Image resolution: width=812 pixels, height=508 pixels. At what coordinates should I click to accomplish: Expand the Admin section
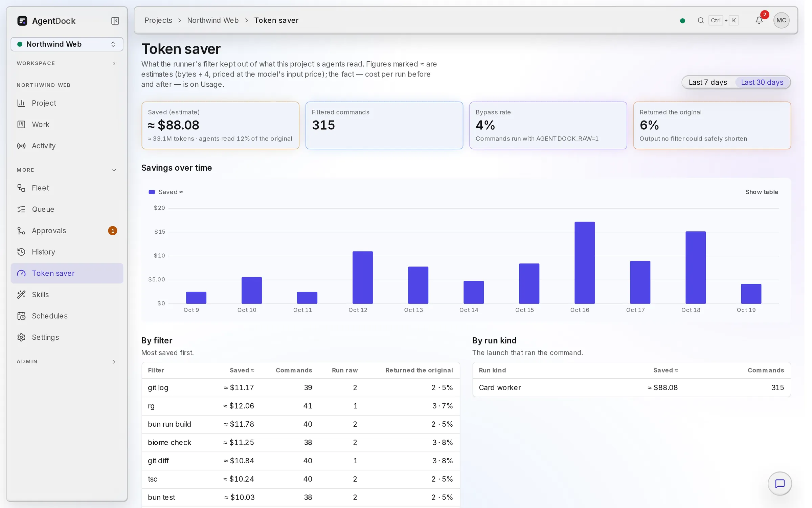pyautogui.click(x=67, y=362)
